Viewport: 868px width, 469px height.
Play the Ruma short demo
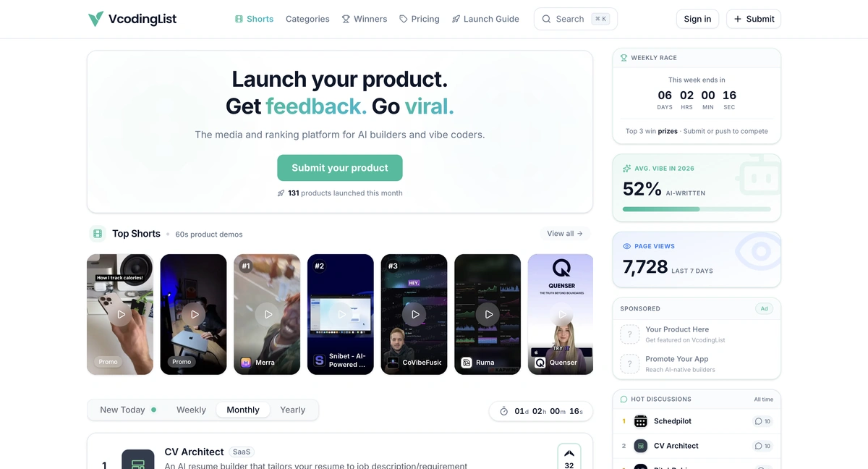pos(488,314)
